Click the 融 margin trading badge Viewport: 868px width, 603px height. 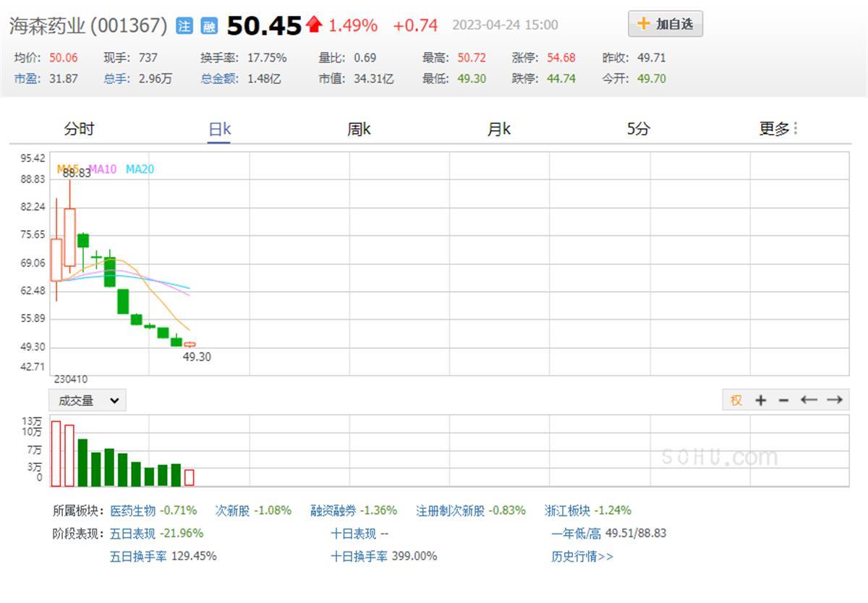(x=208, y=27)
